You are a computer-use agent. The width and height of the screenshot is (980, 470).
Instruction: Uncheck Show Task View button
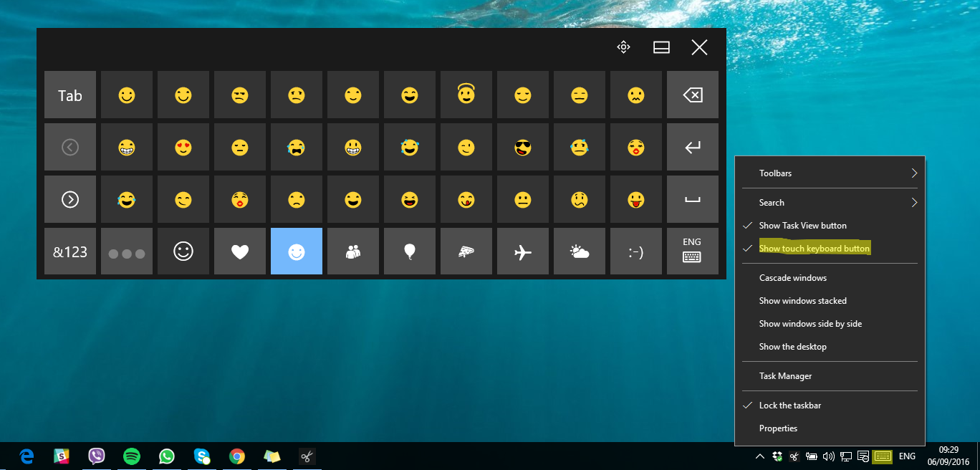[802, 226]
